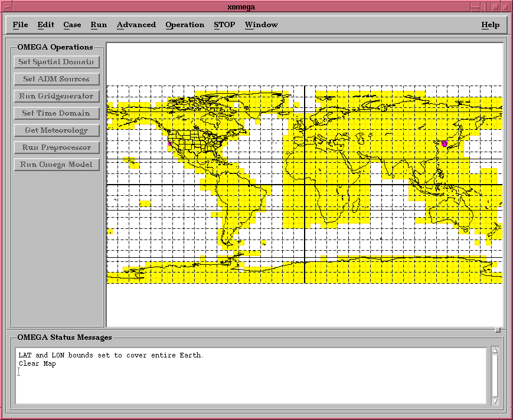Select the Set Time Domain button
The height and width of the screenshot is (420, 513).
pyautogui.click(x=57, y=113)
